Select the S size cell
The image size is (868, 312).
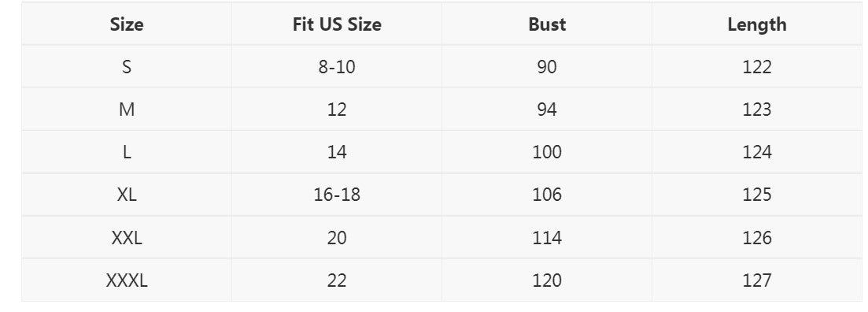127,67
